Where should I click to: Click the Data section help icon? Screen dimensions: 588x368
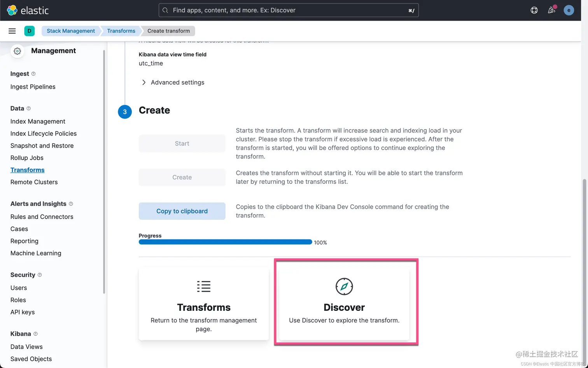click(28, 108)
